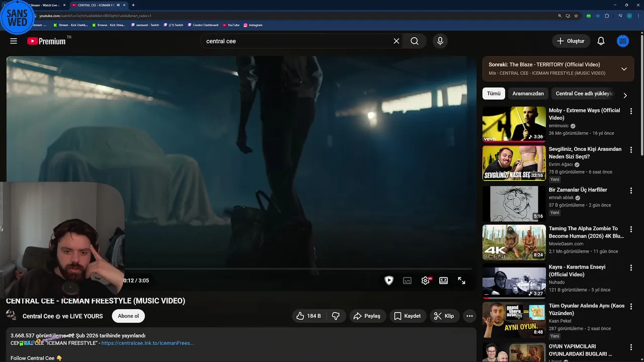Expand the mix playlist panel chevron

pos(624,69)
